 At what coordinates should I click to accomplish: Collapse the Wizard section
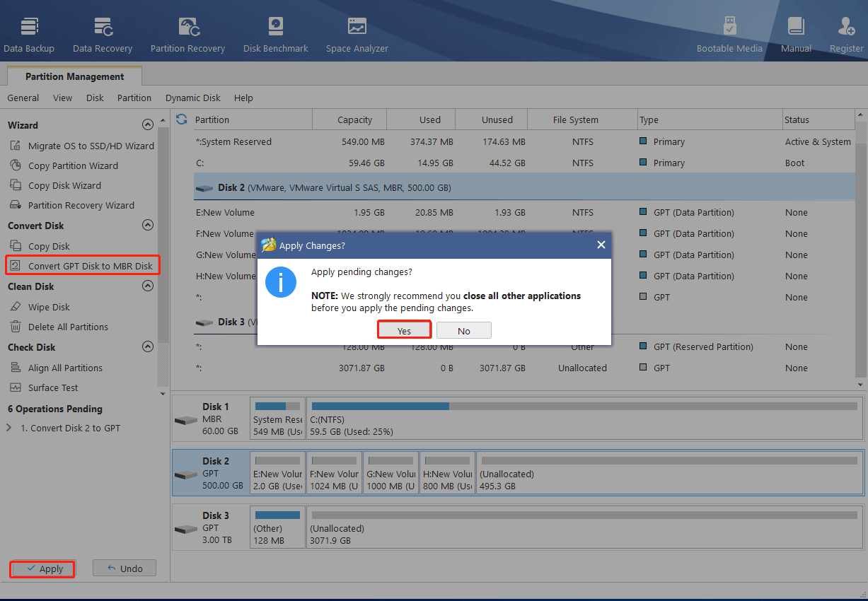coord(147,124)
